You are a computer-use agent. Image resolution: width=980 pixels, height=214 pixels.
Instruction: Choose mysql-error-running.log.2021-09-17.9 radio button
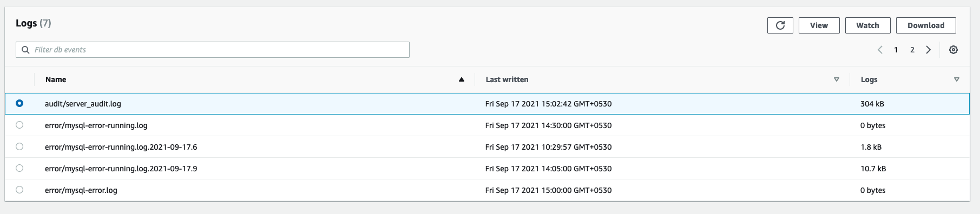19,168
